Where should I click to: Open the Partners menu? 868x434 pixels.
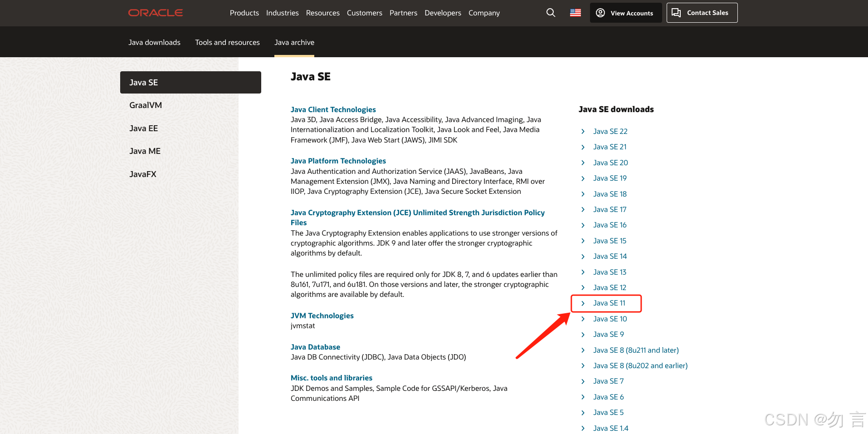403,13
